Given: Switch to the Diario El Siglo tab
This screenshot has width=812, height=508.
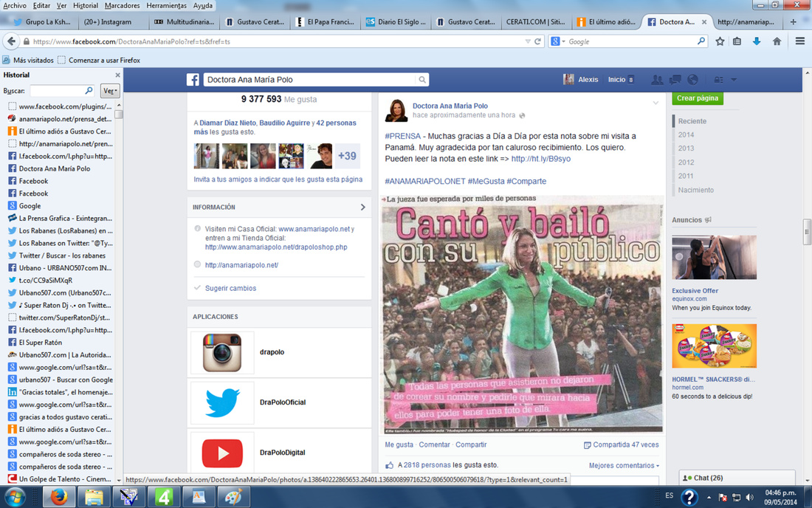Looking at the screenshot, I should (x=395, y=21).
